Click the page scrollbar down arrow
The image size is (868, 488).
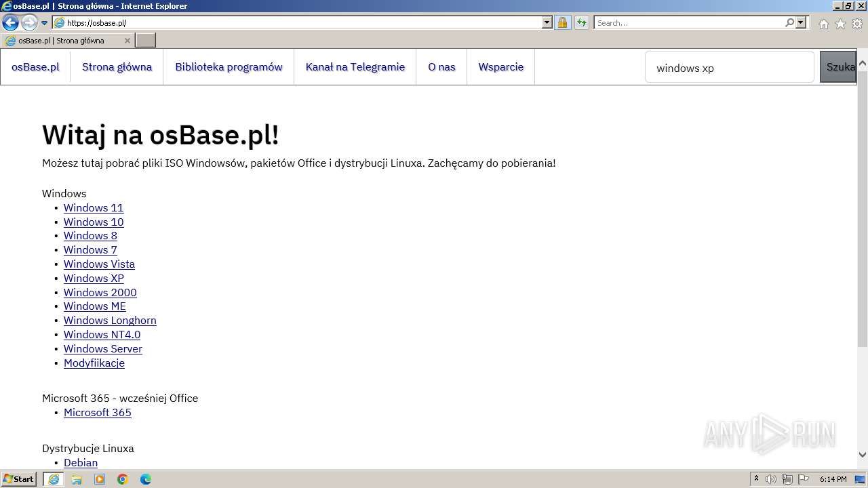click(x=863, y=455)
